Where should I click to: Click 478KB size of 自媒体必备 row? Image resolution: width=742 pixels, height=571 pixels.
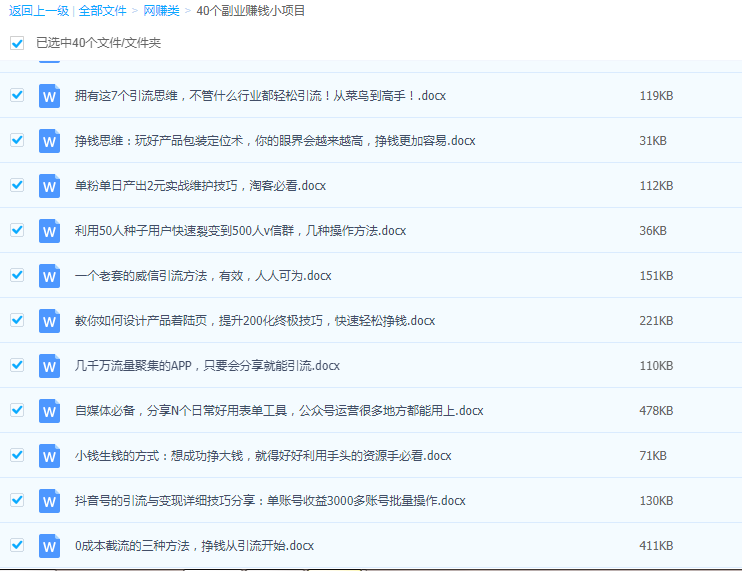[x=656, y=411]
